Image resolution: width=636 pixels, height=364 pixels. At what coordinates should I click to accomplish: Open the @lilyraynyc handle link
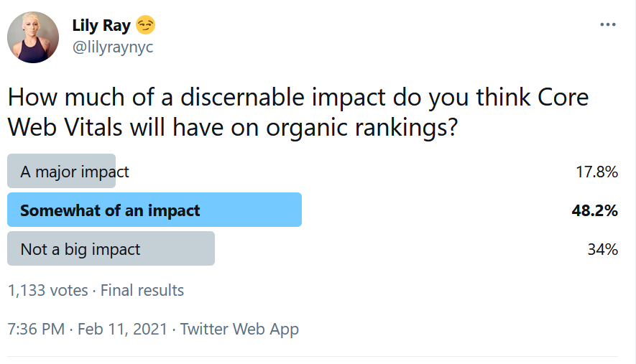pos(113,47)
